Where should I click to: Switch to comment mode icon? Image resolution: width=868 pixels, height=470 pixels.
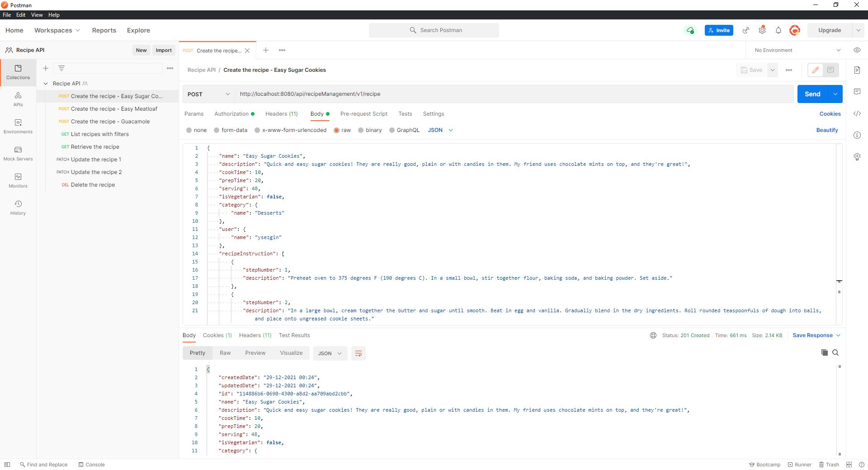tap(830, 70)
